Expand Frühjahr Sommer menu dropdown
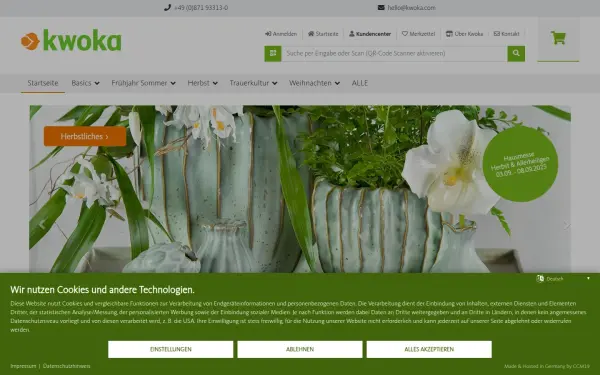This screenshot has height=375, width=600. coord(143,83)
